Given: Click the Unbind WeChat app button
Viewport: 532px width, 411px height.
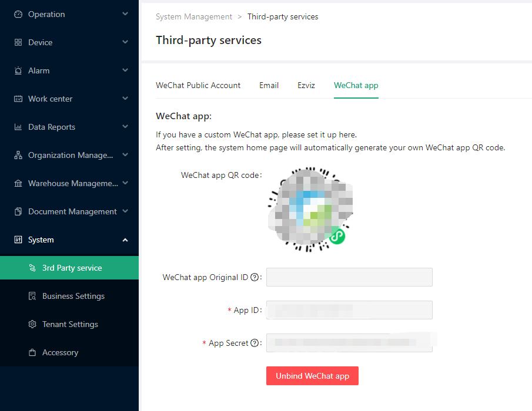Looking at the screenshot, I should pyautogui.click(x=312, y=376).
